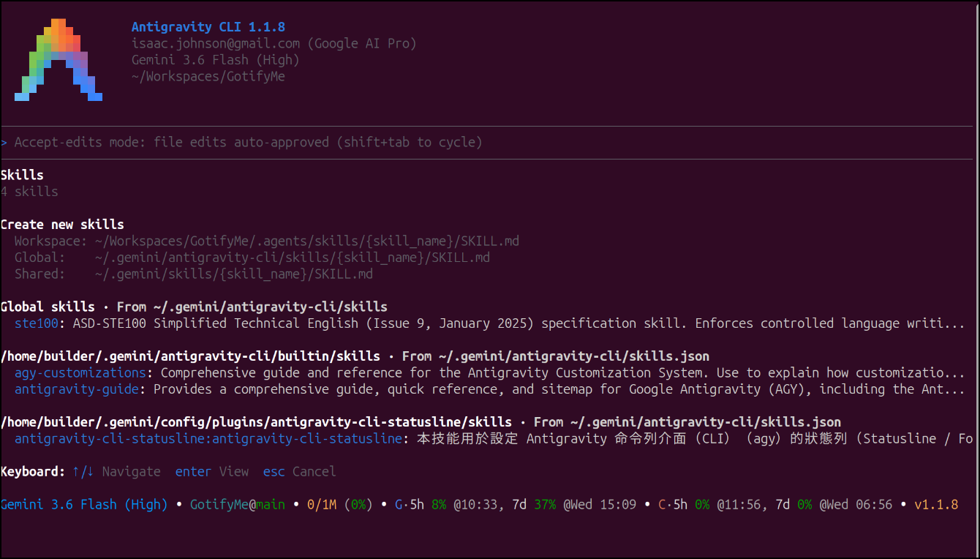Click the C·5h 0% quota indicator
Image resolution: width=980 pixels, height=559 pixels.
(x=684, y=504)
